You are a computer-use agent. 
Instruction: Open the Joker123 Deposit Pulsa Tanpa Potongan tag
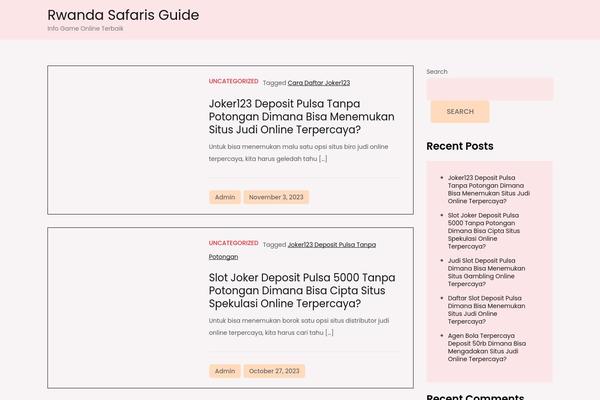[x=292, y=250]
